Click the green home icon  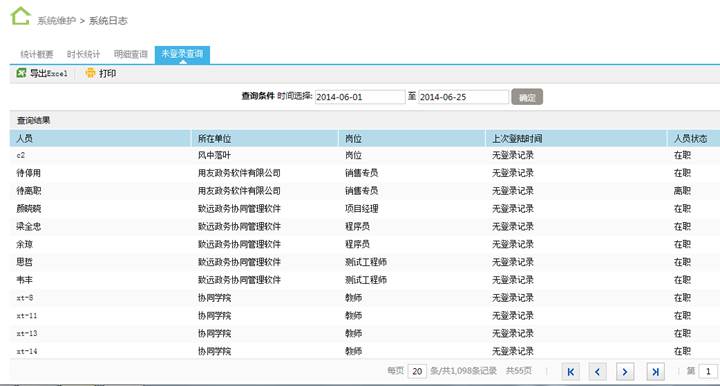20,17
